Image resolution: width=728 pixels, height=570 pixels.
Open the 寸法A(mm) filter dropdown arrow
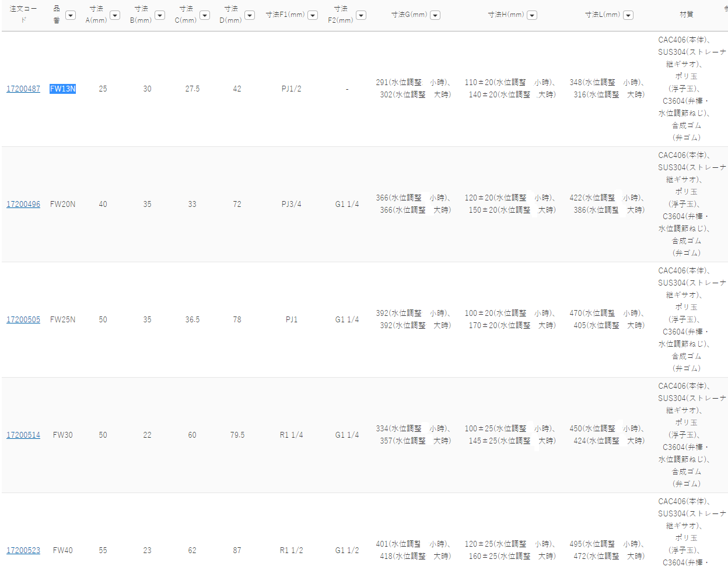[115, 15]
